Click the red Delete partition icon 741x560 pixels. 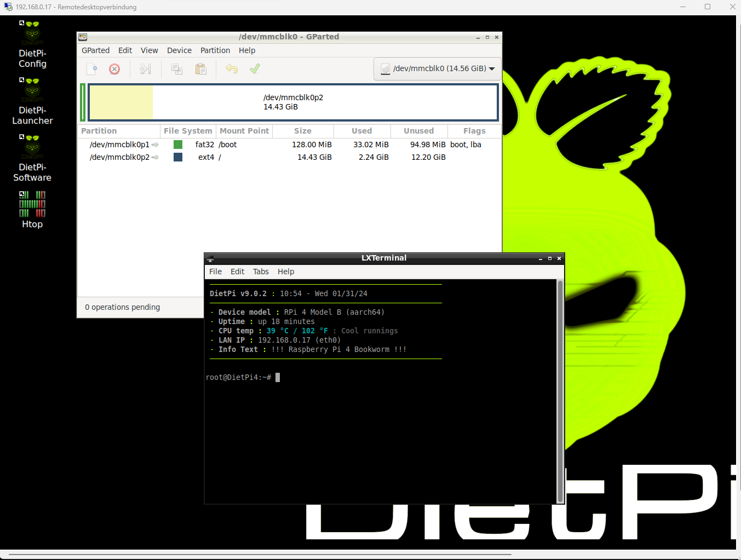pyautogui.click(x=114, y=69)
